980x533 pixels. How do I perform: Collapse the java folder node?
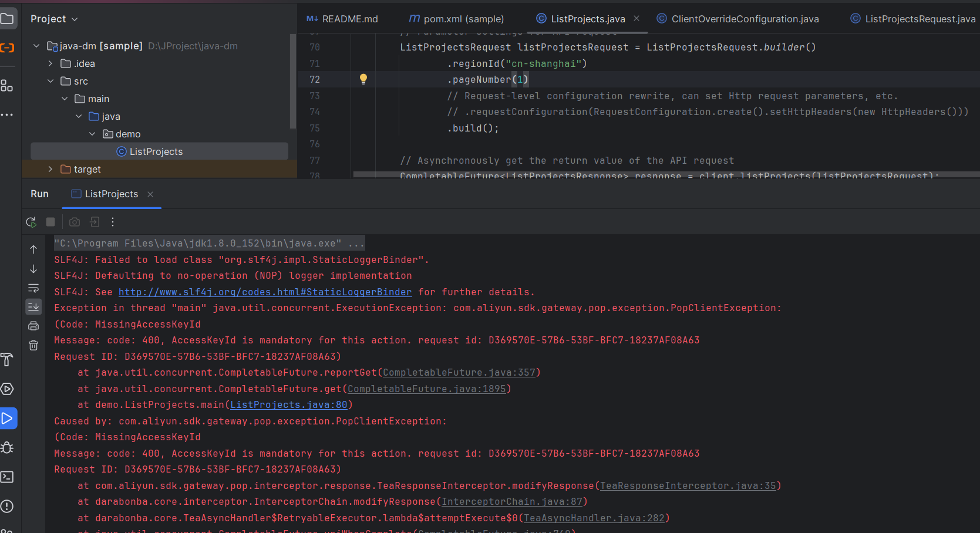[79, 116]
